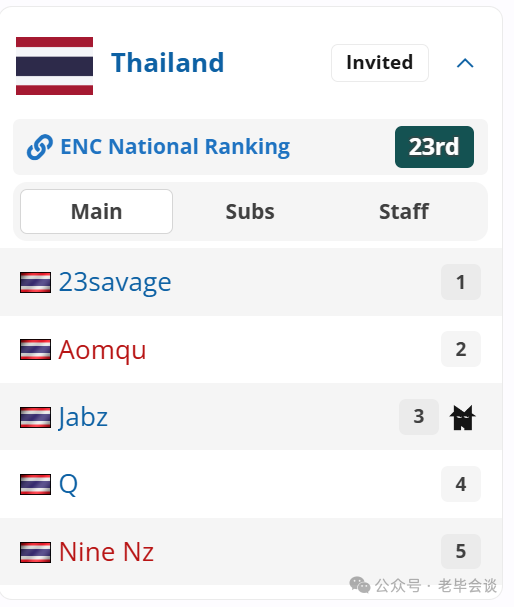Image resolution: width=514 pixels, height=607 pixels.
Task: Open Aomqu player page
Action: tap(102, 350)
